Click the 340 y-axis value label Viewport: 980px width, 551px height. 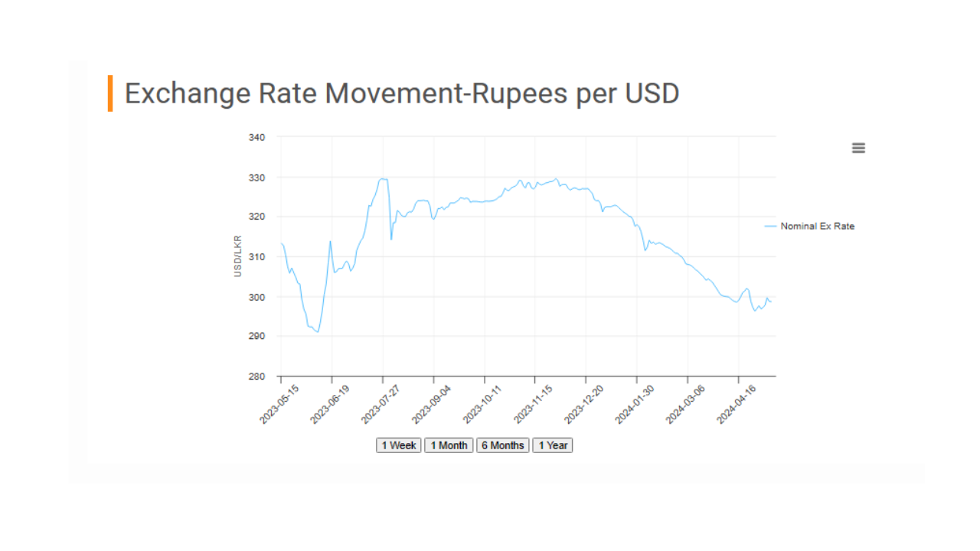click(x=256, y=138)
